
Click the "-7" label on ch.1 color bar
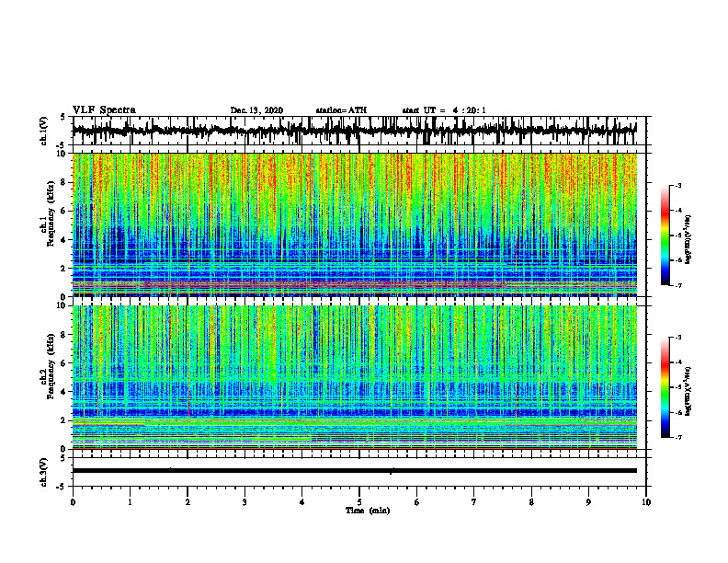pyautogui.click(x=678, y=286)
